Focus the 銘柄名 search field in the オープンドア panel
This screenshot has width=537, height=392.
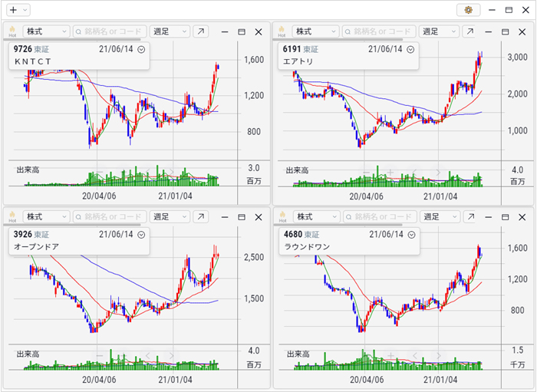[x=110, y=217]
